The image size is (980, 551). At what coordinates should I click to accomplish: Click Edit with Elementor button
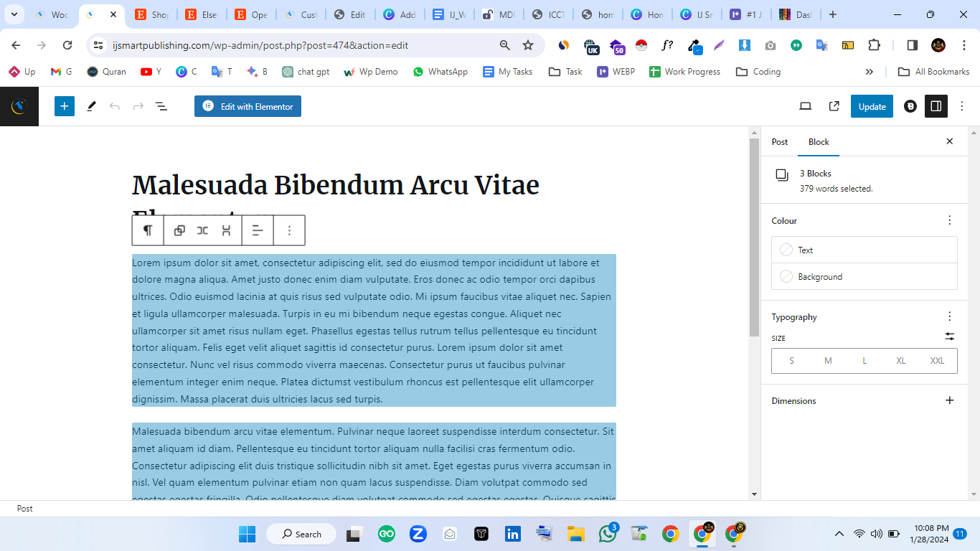pyautogui.click(x=248, y=106)
